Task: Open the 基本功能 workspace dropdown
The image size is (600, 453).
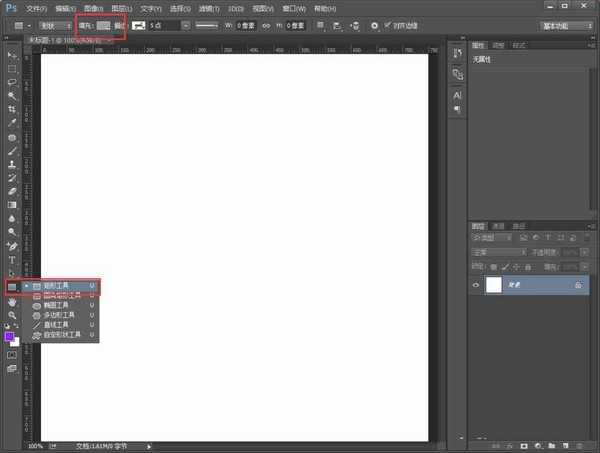Action: (565, 24)
